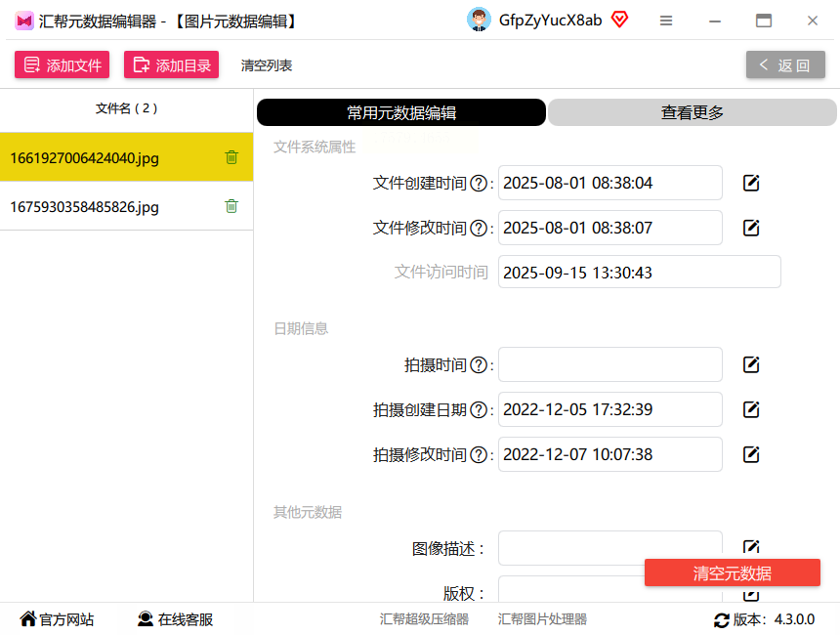
Task: Open the hamburger menu in title bar
Action: pyautogui.click(x=666, y=21)
